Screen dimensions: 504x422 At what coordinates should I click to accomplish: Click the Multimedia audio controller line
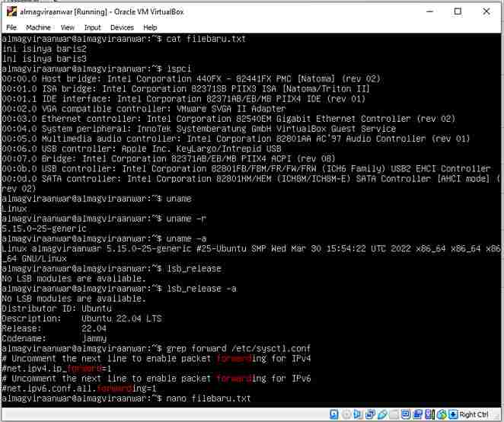coord(236,139)
